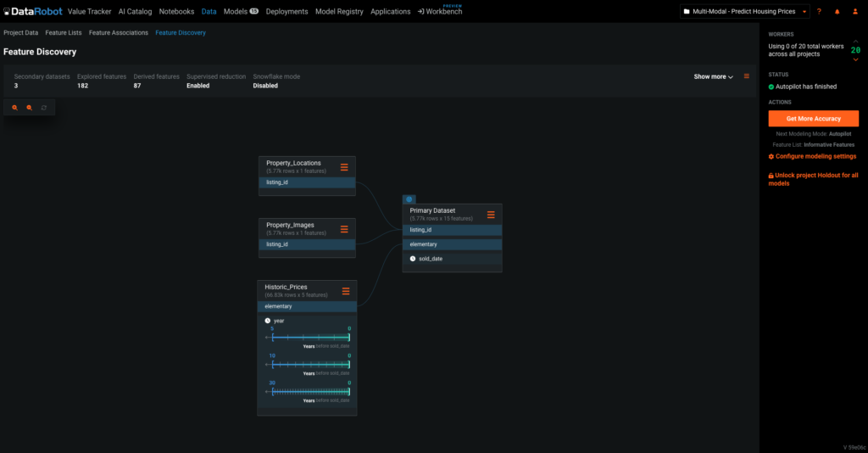Screen dimensions: 868x453
Task: Open the Deployments menu item
Action: (x=286, y=12)
